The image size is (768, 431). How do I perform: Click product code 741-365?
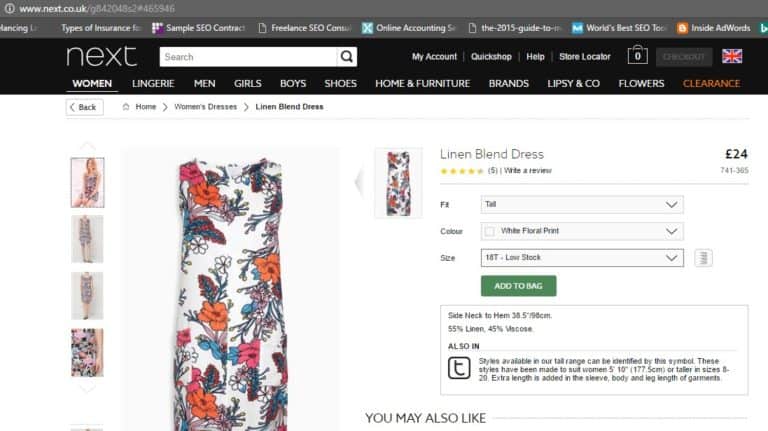pos(734,170)
